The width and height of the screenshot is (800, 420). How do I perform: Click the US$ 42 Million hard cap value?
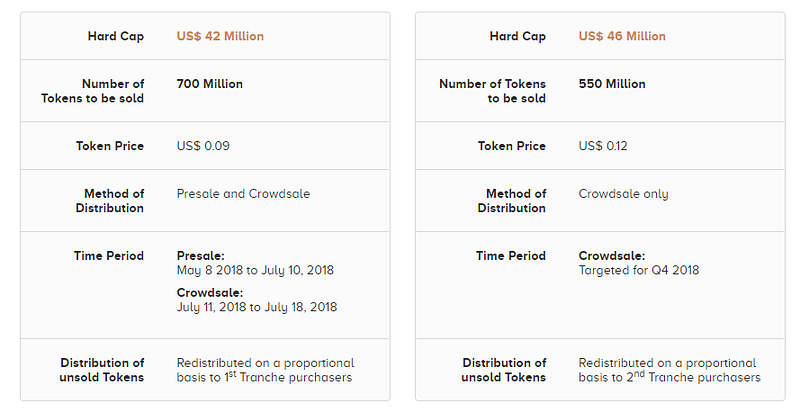pyautogui.click(x=220, y=36)
